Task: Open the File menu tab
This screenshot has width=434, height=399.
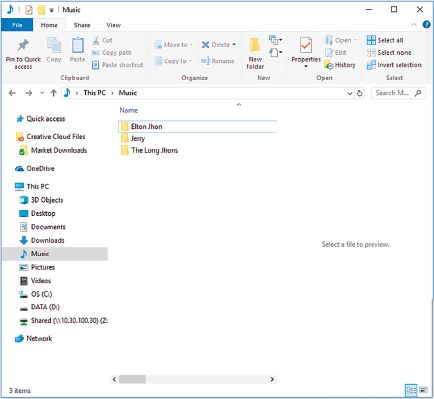Action: pyautogui.click(x=17, y=25)
